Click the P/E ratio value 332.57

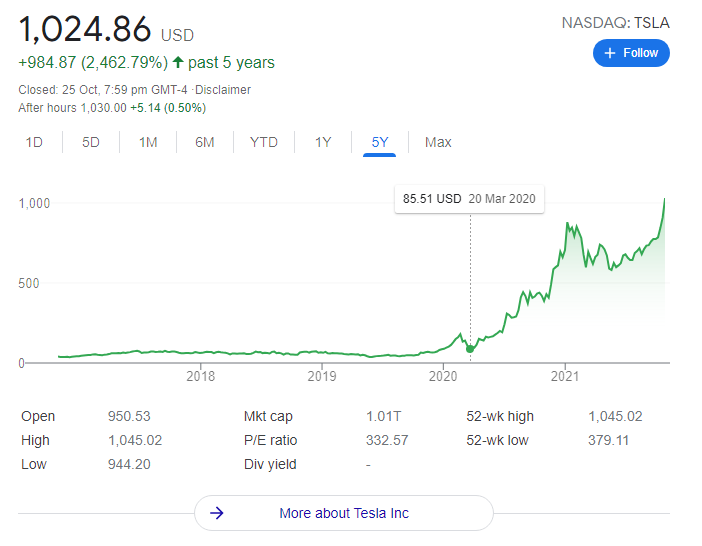(387, 440)
